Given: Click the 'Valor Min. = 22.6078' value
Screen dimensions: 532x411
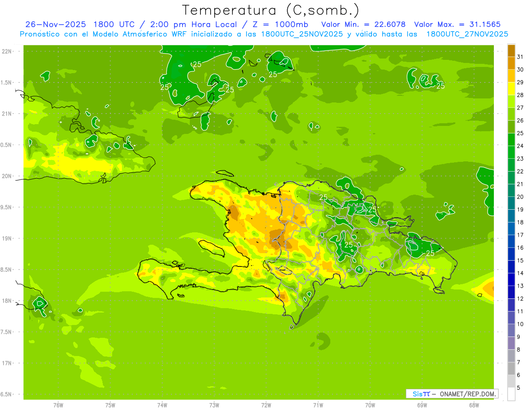Looking at the screenshot, I should 364,24.
